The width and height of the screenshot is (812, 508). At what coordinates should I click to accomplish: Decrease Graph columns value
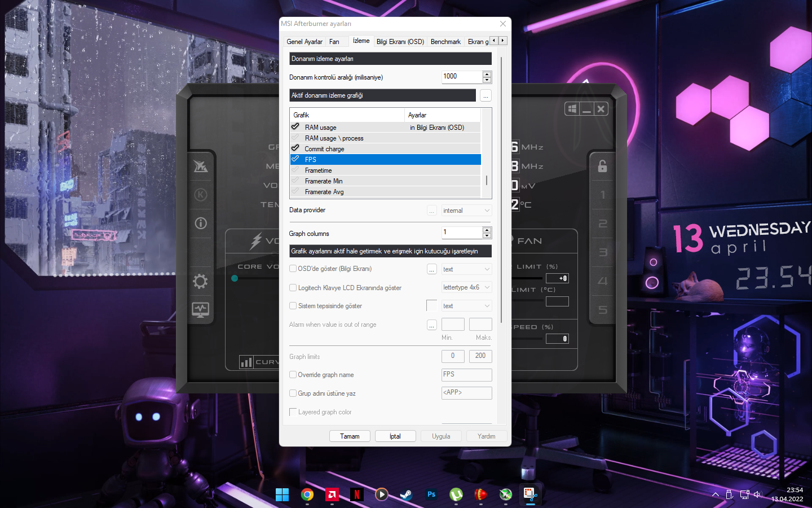pos(487,236)
